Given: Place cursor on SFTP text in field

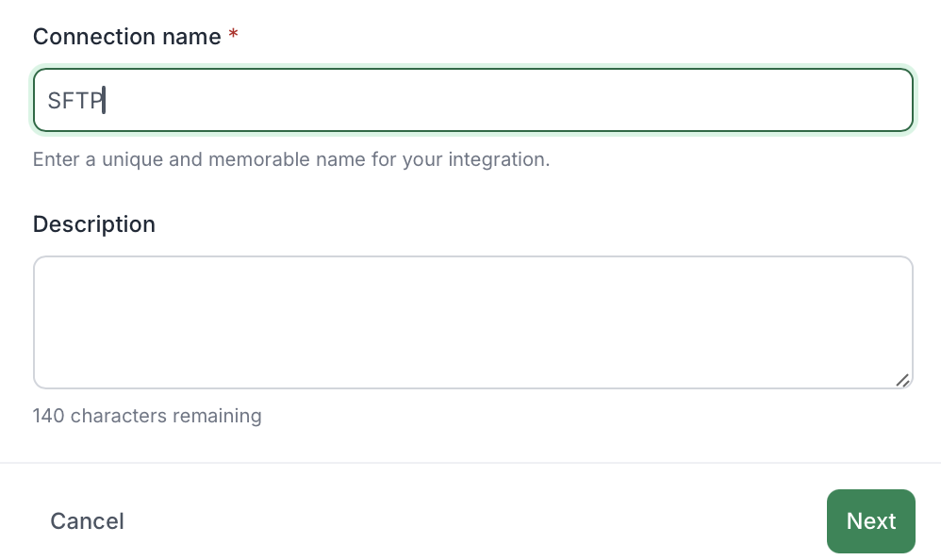Looking at the screenshot, I should coord(75,100).
